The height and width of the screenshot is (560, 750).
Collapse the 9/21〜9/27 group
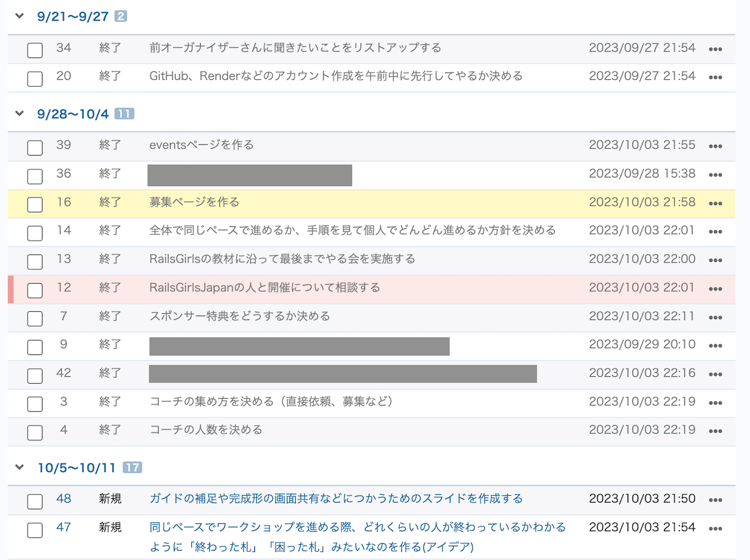click(19, 16)
